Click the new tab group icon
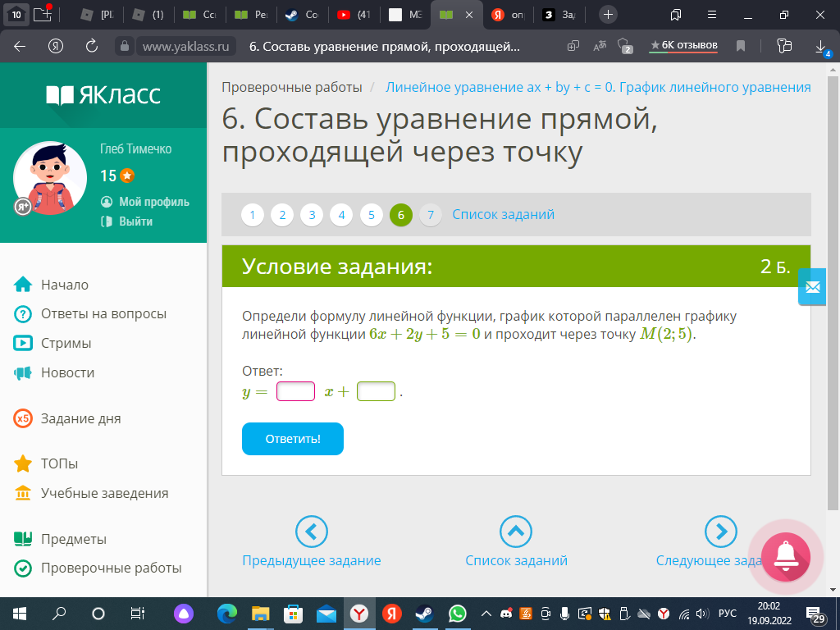Screen dimensions: 840x630 43,14
